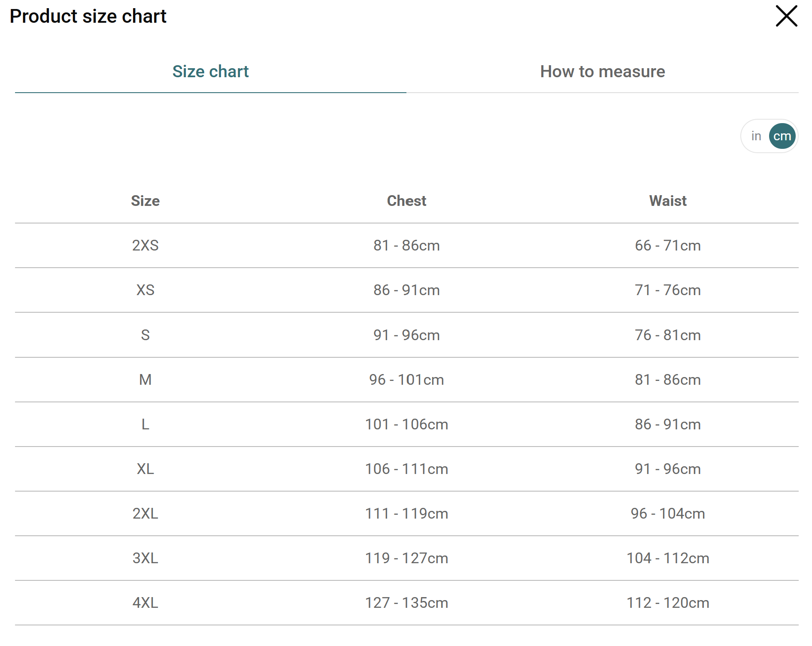Click the XS size row label

pos(145,290)
